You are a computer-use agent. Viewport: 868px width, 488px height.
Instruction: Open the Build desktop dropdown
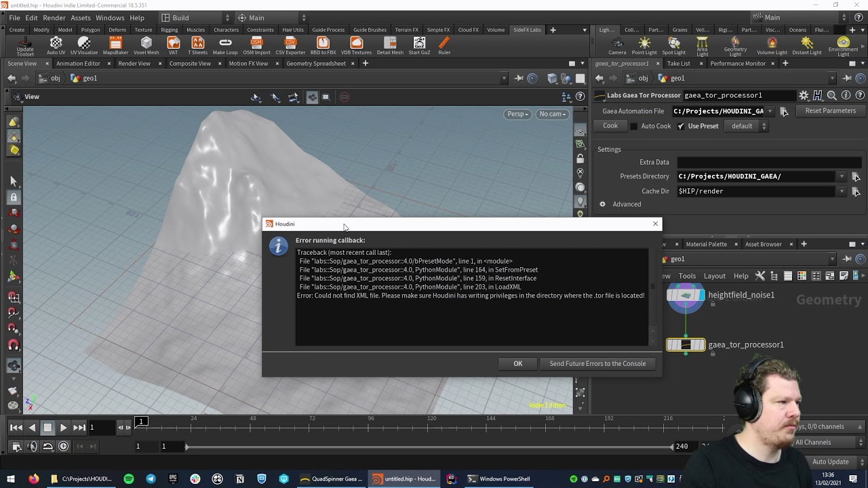[x=194, y=18]
